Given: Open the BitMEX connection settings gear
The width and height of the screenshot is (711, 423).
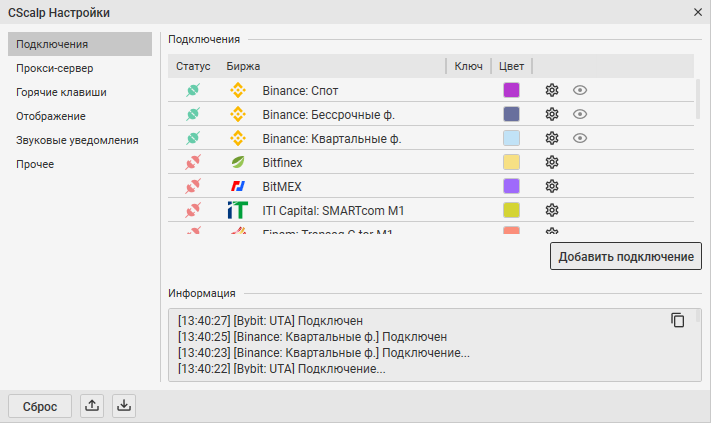Looking at the screenshot, I should pyautogui.click(x=552, y=186).
